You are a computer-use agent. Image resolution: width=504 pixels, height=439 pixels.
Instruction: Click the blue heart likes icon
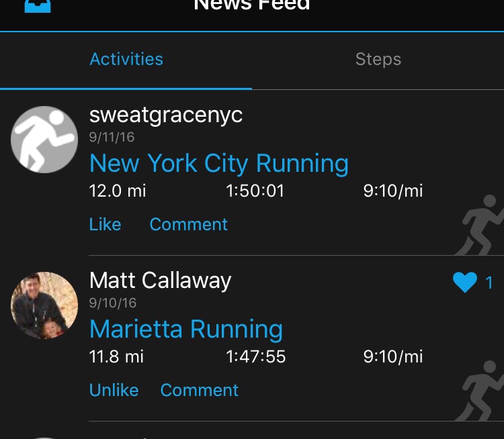click(x=464, y=283)
